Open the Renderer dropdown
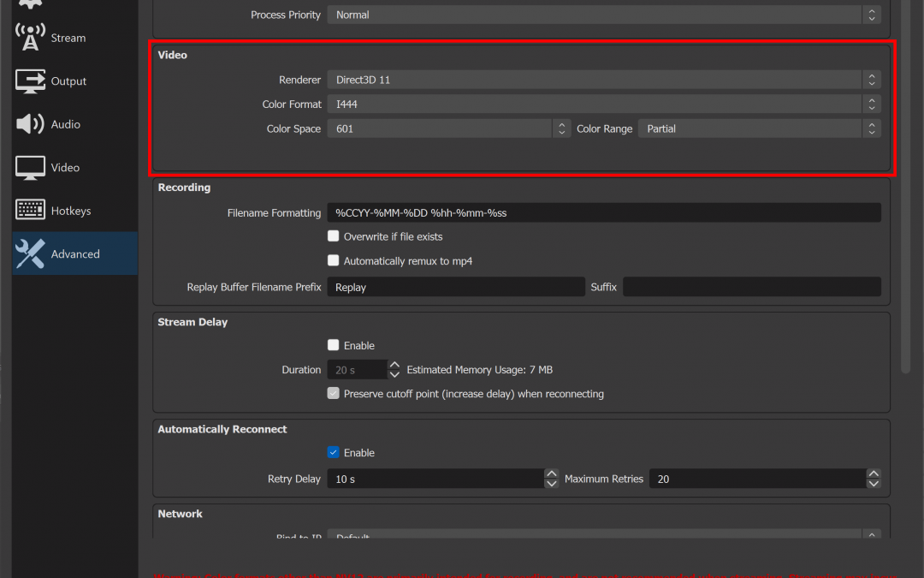924x578 pixels. pos(602,80)
